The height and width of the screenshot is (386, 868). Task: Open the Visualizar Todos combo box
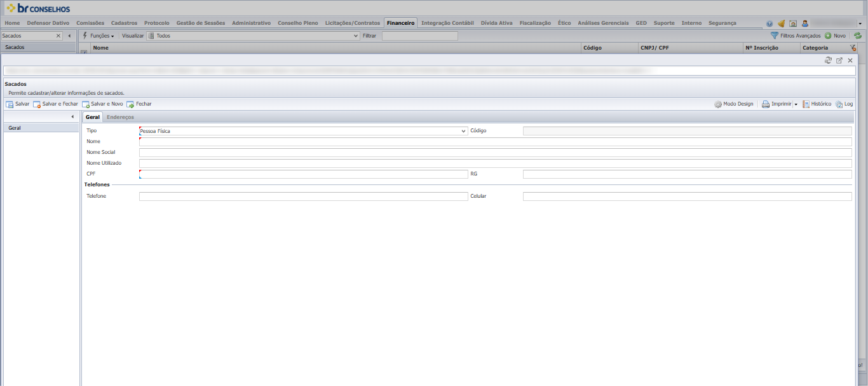pos(253,36)
